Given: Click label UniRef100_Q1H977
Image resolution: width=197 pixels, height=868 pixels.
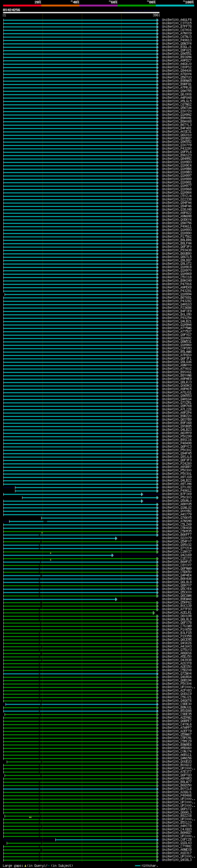Looking at the screenshot, I should pos(177,186).
